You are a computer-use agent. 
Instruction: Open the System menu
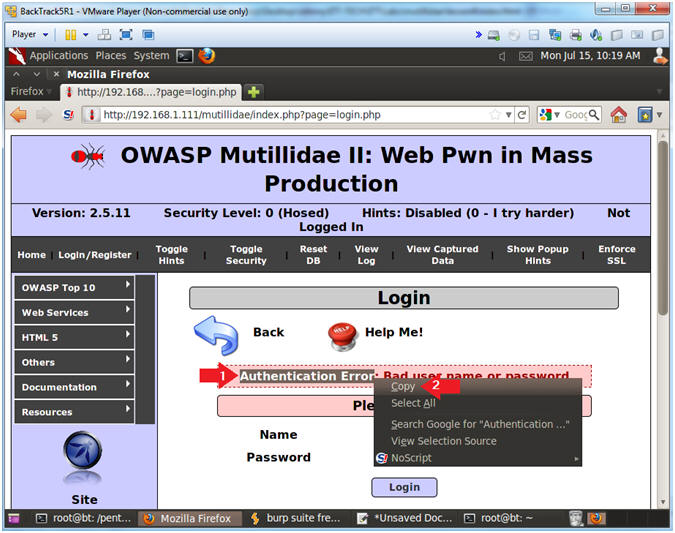[151, 56]
